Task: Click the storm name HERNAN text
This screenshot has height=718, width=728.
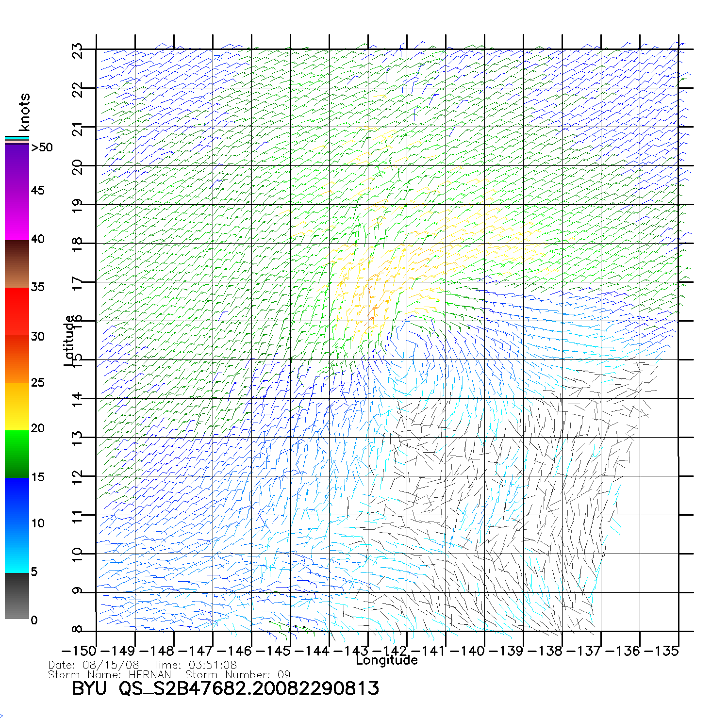Action: point(149,675)
